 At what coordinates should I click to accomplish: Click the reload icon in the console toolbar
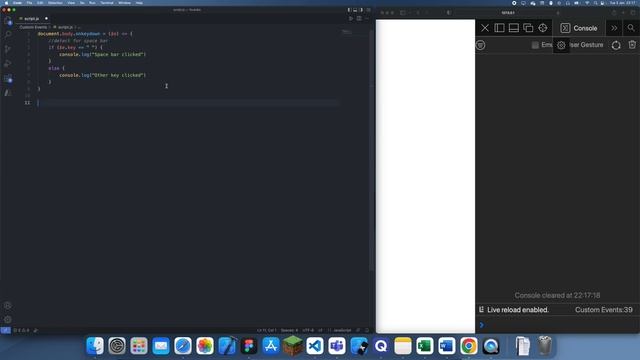(x=616, y=45)
